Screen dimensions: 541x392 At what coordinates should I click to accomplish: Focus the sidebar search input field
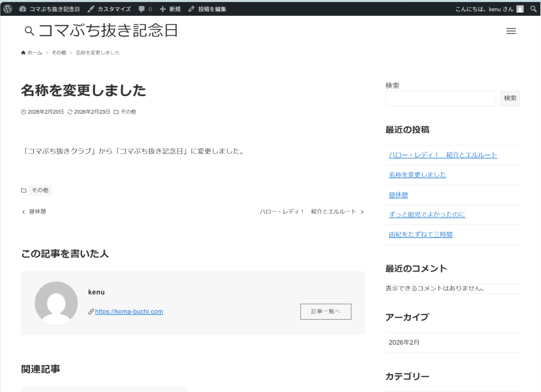coord(441,98)
